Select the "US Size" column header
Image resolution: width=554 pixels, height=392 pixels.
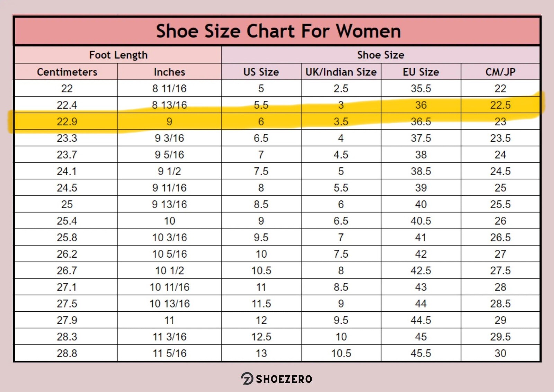261,72
